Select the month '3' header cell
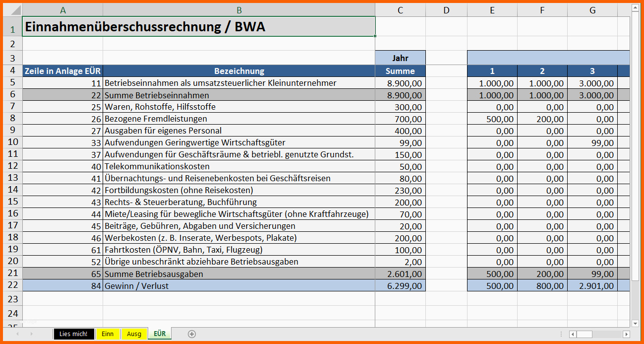The width and height of the screenshot is (644, 344). click(592, 71)
